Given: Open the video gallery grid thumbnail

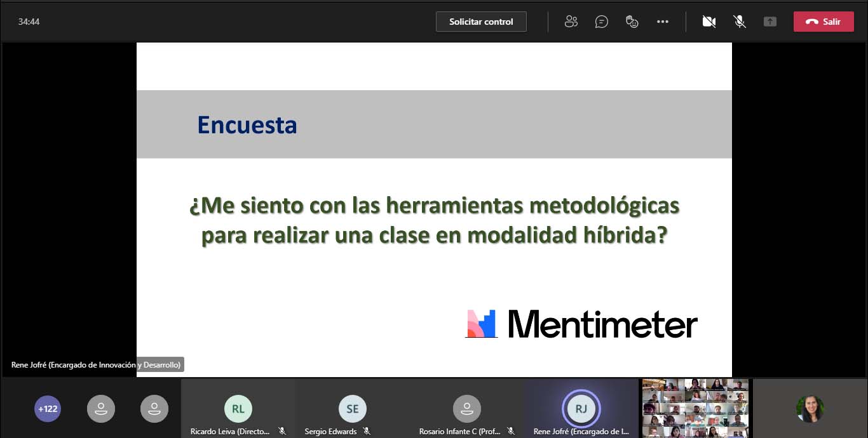Looking at the screenshot, I should (695, 409).
